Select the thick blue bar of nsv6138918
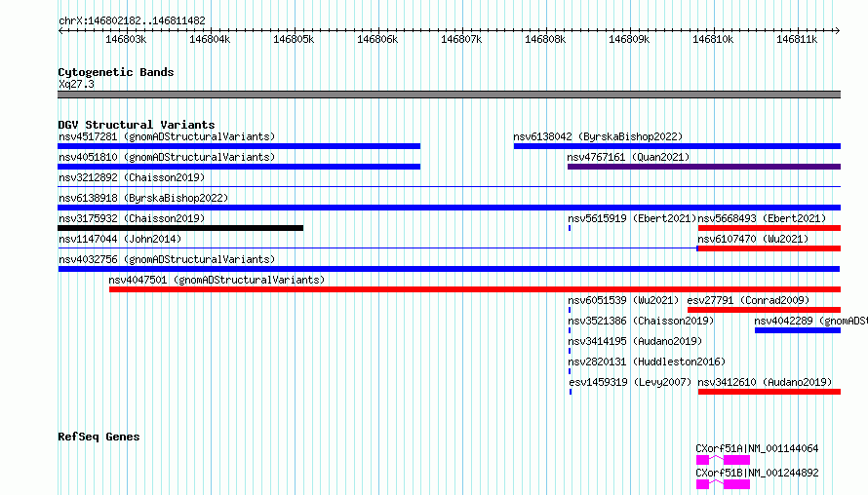 click(449, 208)
